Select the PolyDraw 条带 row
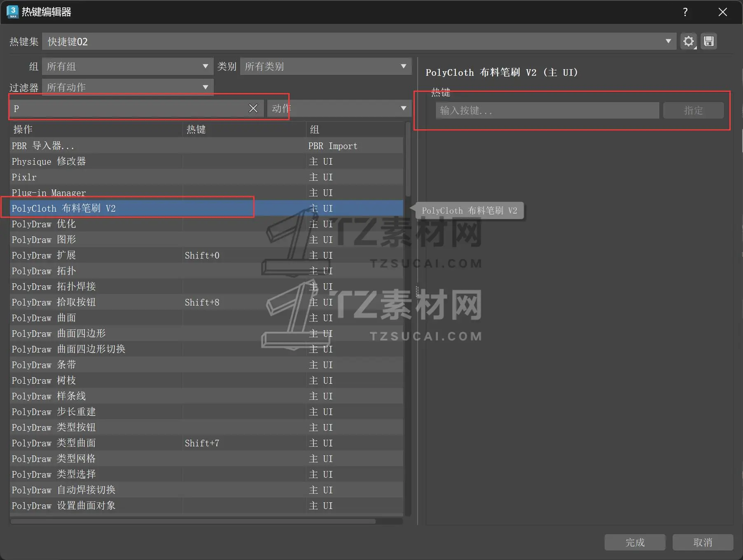The image size is (743, 560). (x=206, y=365)
